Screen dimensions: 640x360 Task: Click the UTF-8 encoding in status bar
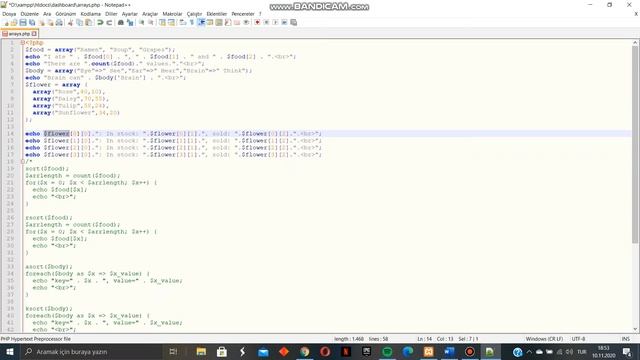click(x=578, y=339)
